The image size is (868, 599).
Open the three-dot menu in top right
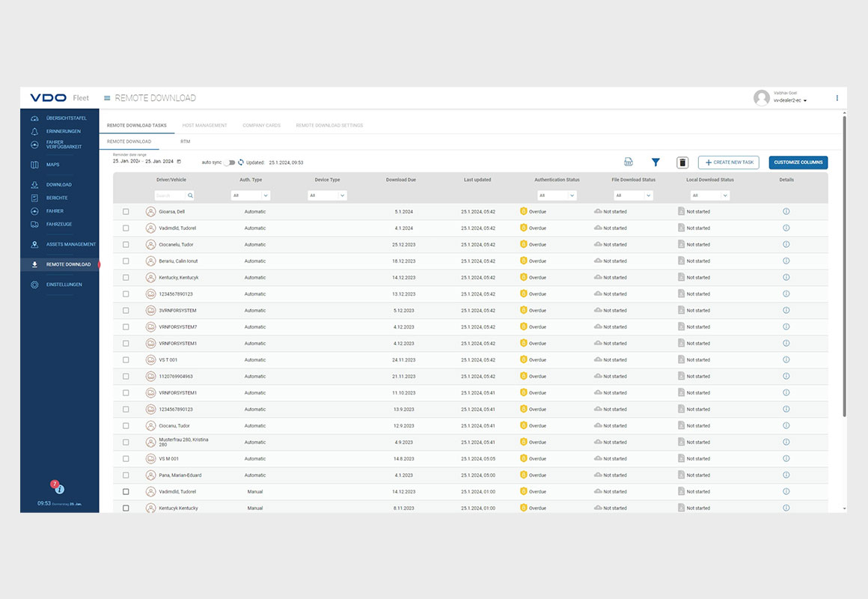[837, 98]
